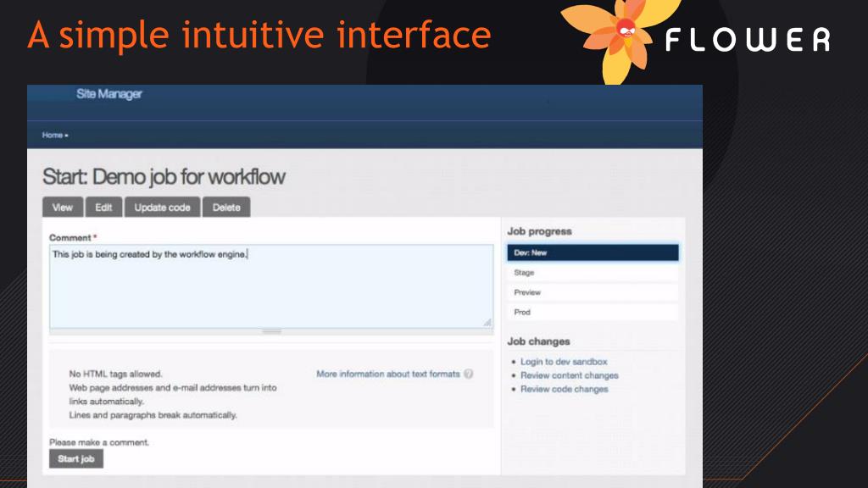The width and height of the screenshot is (868, 488).
Task: Switch to the Update code tab
Action: pyautogui.click(x=162, y=208)
